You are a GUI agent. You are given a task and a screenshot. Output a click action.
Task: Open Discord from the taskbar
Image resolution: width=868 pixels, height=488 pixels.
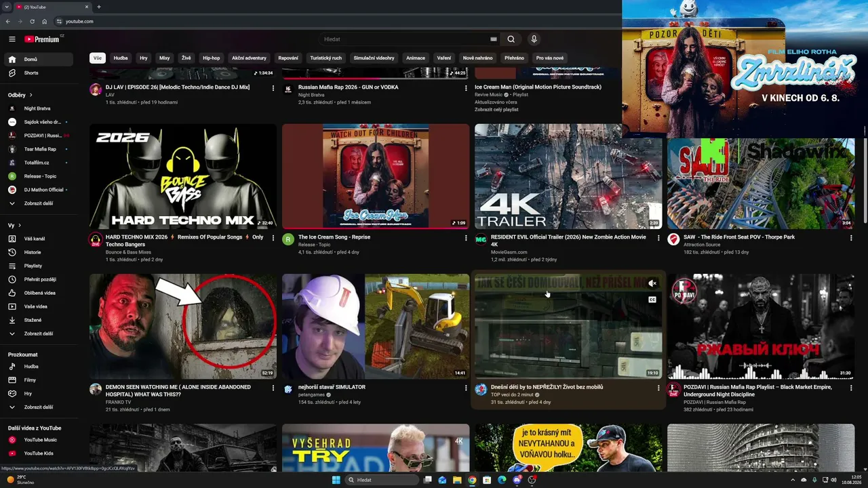(x=517, y=480)
